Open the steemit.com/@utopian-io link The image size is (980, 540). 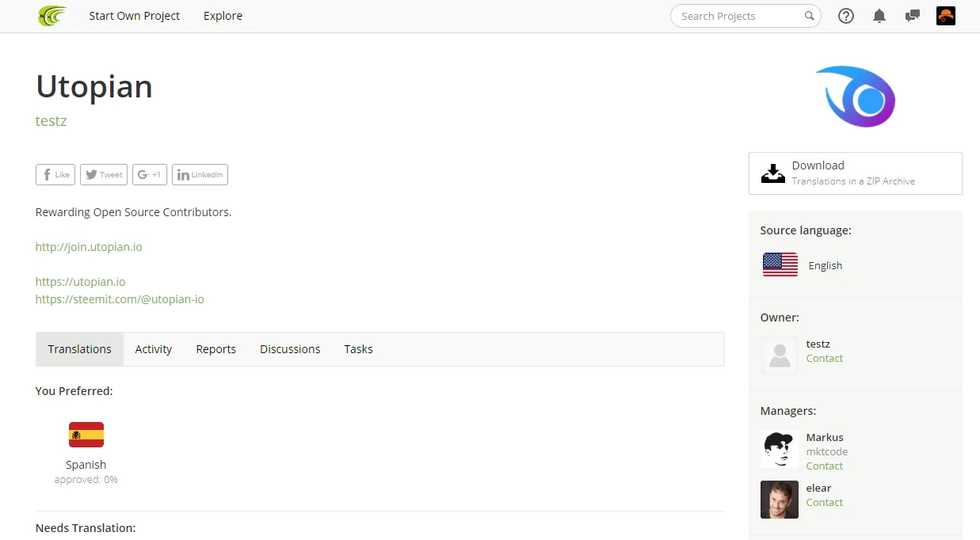[x=120, y=299]
